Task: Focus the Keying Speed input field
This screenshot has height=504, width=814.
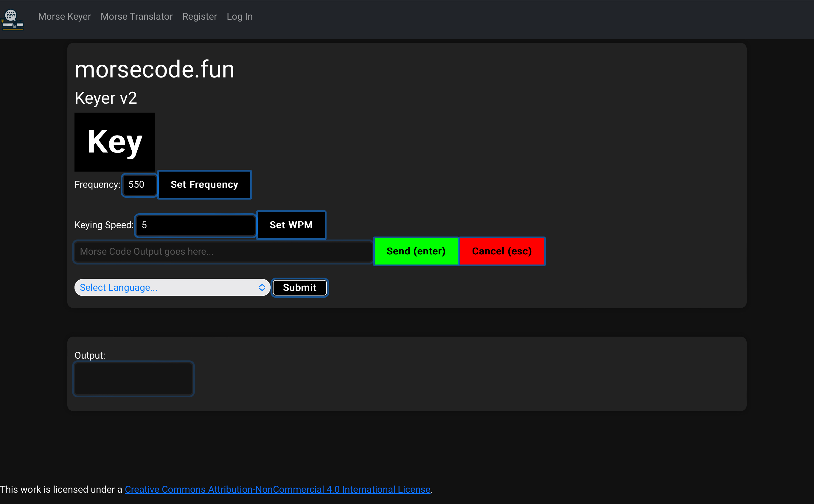Action: click(x=195, y=225)
